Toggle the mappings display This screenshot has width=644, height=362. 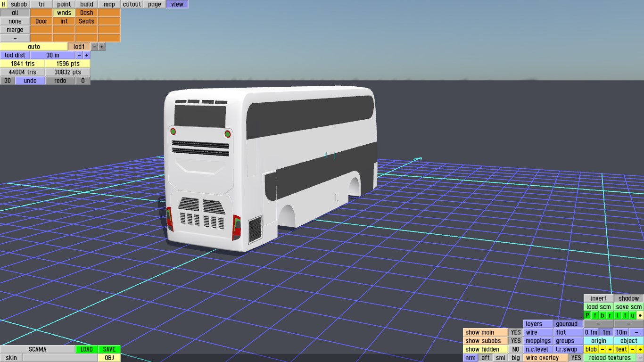[538, 341]
